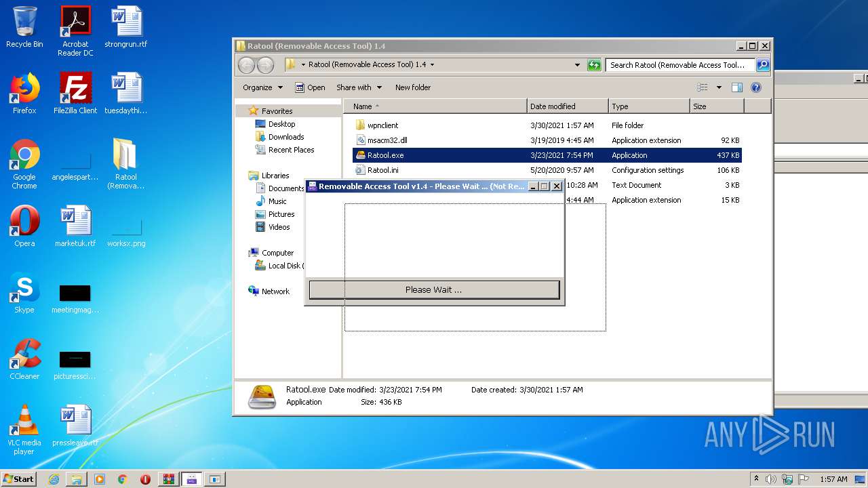The width and height of the screenshot is (868, 488).
Task: Open Acrobat Reader DC shortcut
Action: click(x=75, y=31)
